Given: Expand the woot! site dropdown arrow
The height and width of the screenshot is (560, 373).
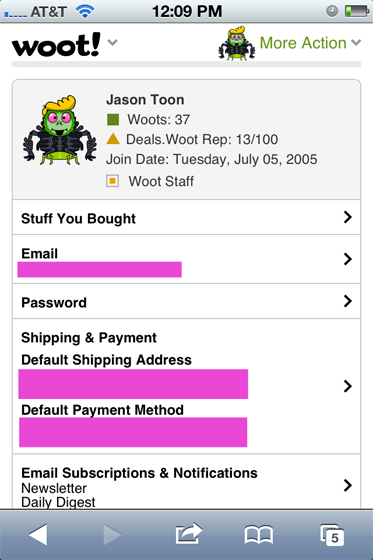Looking at the screenshot, I should (x=113, y=42).
